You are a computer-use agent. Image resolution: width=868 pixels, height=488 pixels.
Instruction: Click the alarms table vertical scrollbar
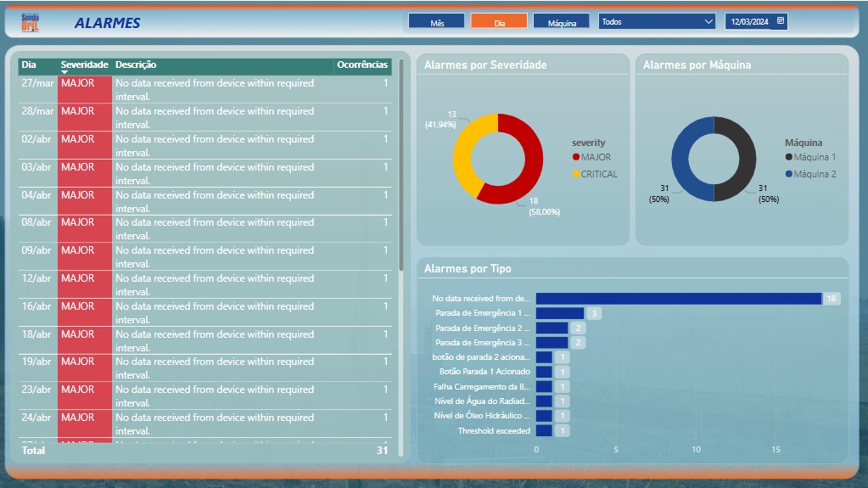(x=401, y=166)
